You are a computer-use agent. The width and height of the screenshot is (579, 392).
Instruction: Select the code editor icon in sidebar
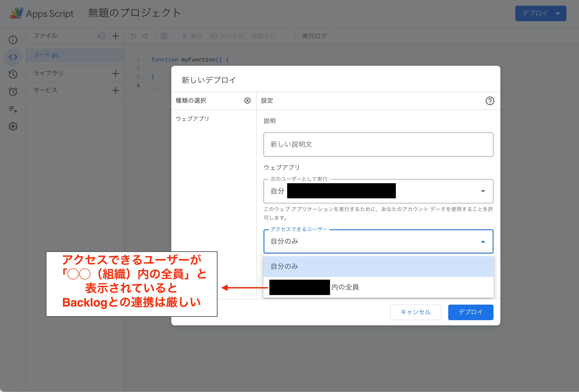point(13,57)
